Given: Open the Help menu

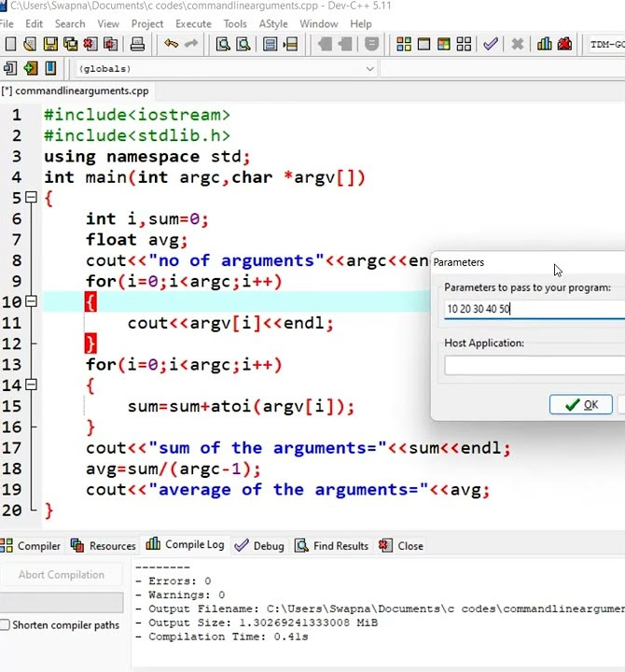Looking at the screenshot, I should click(360, 23).
